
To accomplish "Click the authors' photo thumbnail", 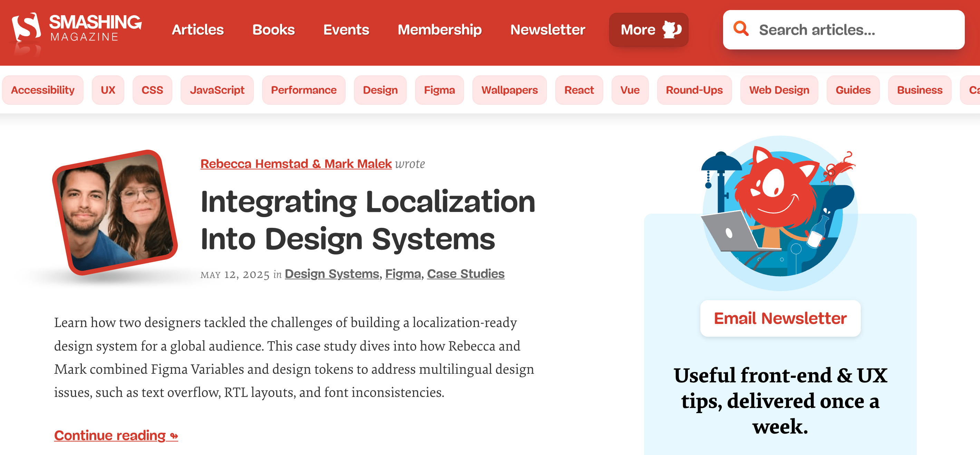I will (x=115, y=213).
